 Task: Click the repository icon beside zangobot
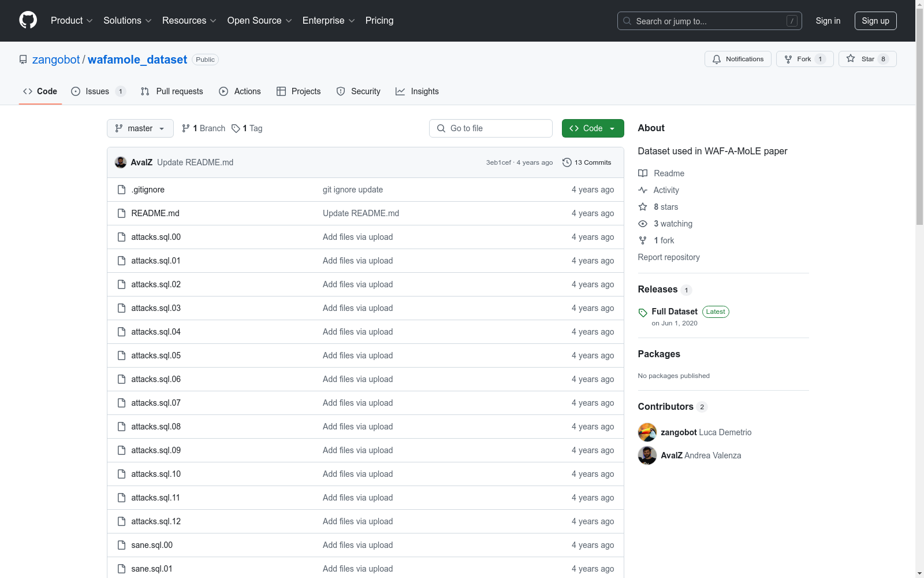point(23,60)
